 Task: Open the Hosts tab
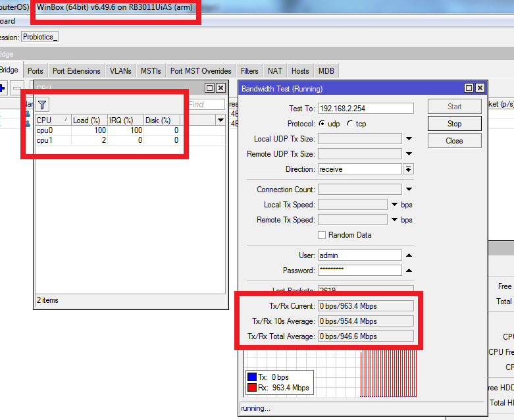pos(300,71)
